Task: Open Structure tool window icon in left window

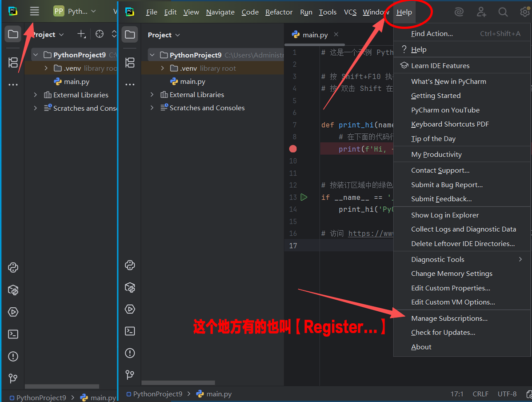Action: coord(13,62)
